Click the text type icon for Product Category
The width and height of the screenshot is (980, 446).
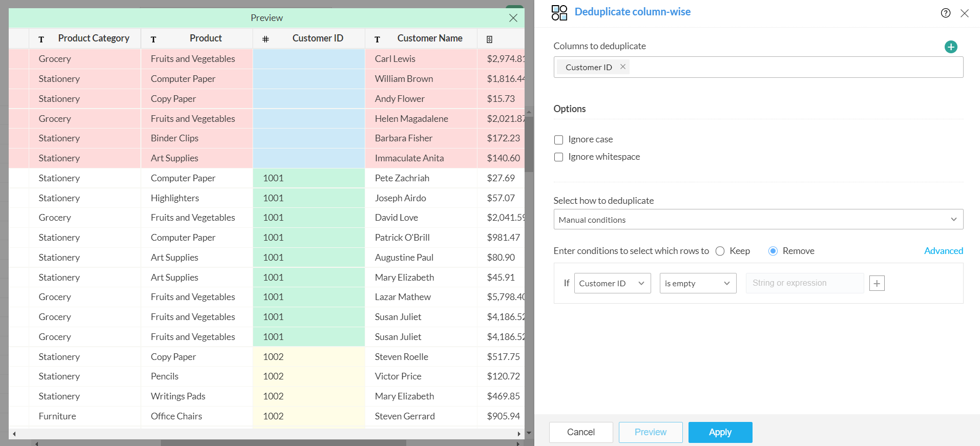[41, 39]
